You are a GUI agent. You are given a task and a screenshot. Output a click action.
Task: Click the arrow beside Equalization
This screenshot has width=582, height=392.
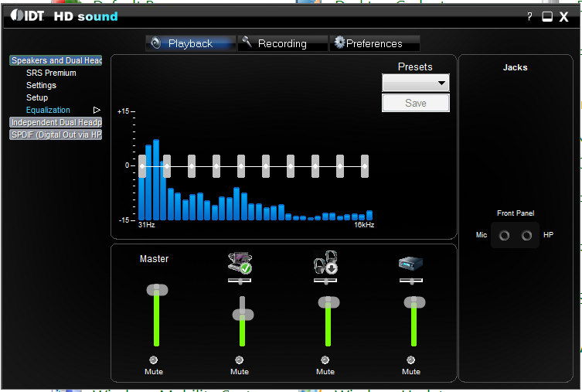97,110
